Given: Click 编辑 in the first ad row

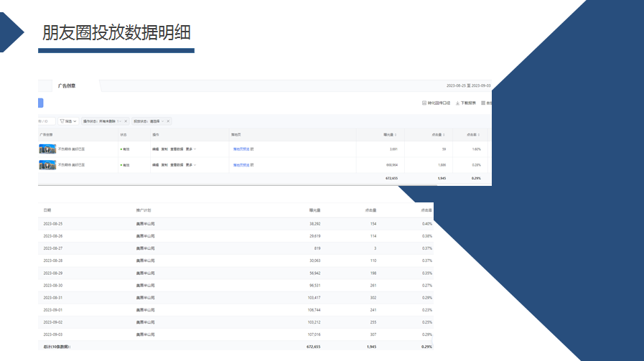Looking at the screenshot, I should [x=155, y=149].
